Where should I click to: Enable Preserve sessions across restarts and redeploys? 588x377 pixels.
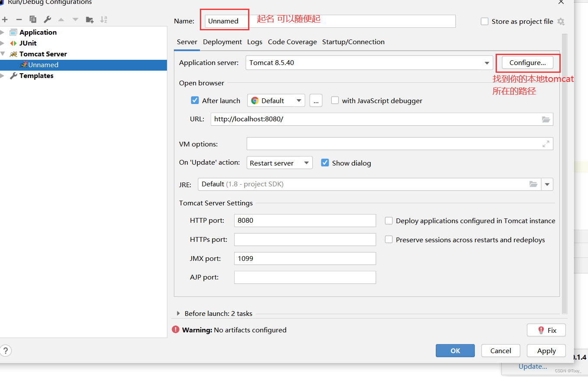pos(389,239)
